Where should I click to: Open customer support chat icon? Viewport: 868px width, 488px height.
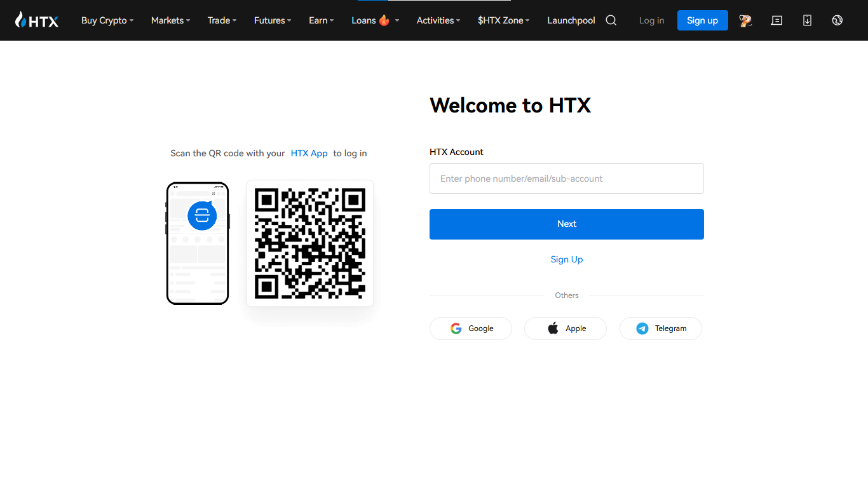tap(776, 20)
